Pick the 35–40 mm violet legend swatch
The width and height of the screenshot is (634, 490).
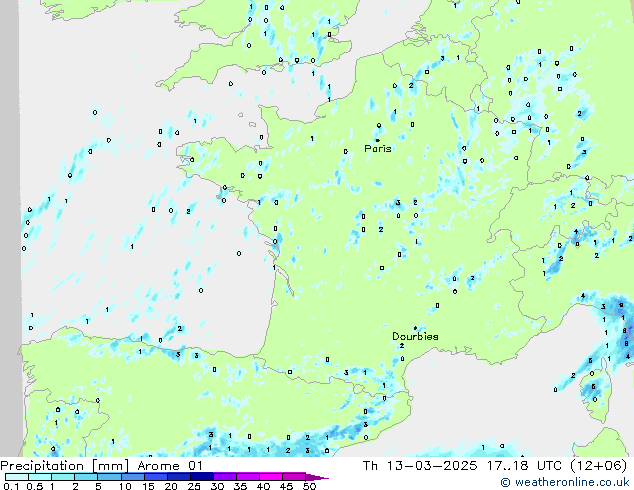pos(248,477)
